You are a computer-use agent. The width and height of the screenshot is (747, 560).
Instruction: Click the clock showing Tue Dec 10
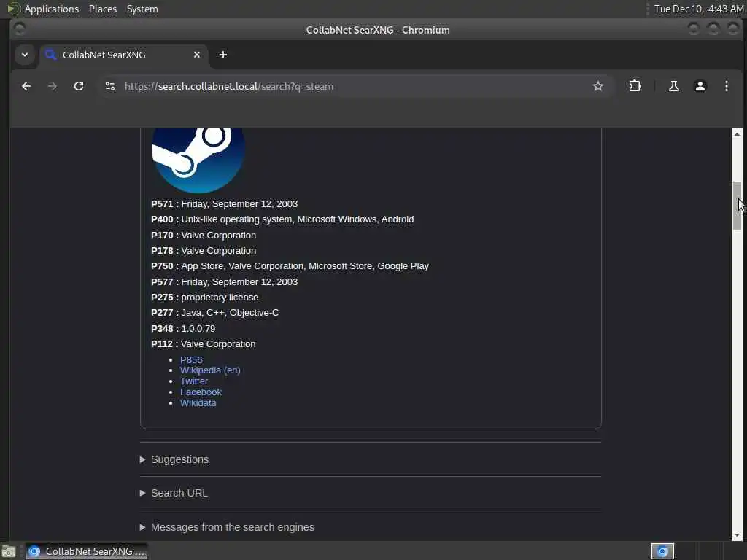pos(698,9)
